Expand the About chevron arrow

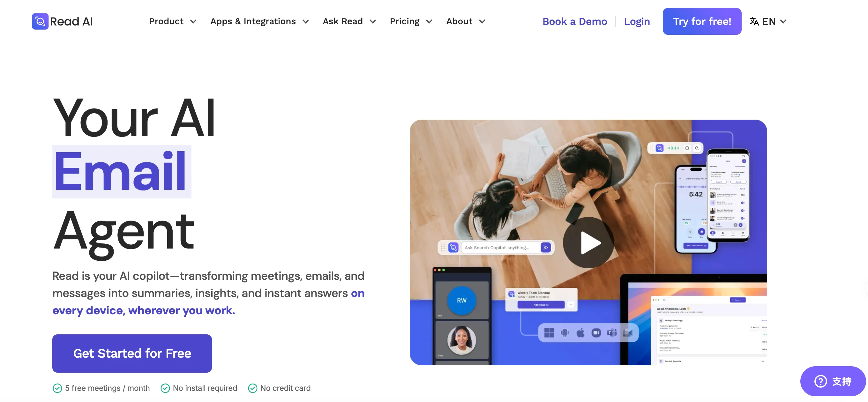[x=482, y=22]
